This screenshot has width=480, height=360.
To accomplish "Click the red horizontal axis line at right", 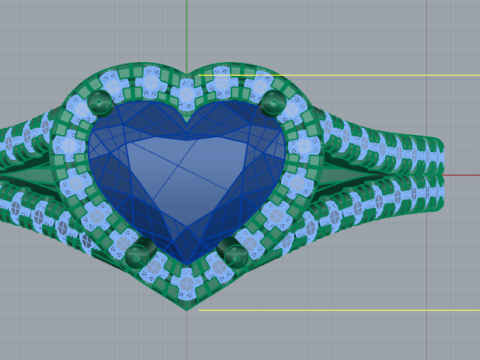I will [x=462, y=175].
